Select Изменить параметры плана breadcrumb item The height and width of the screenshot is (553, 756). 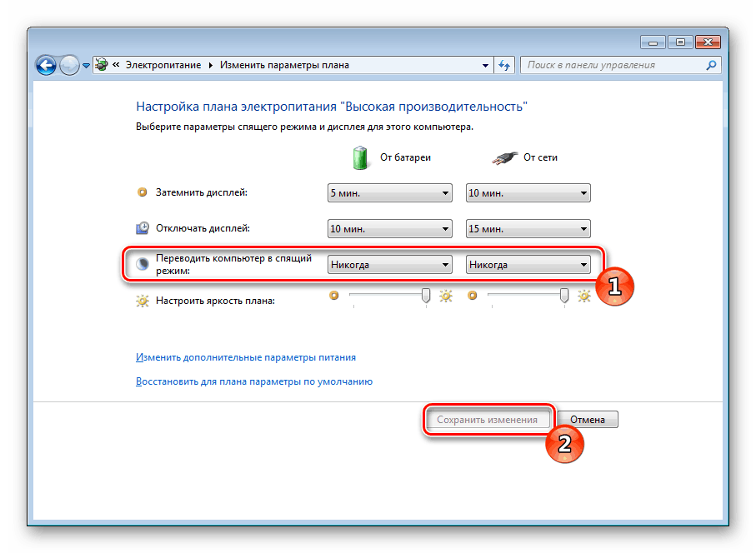284,65
